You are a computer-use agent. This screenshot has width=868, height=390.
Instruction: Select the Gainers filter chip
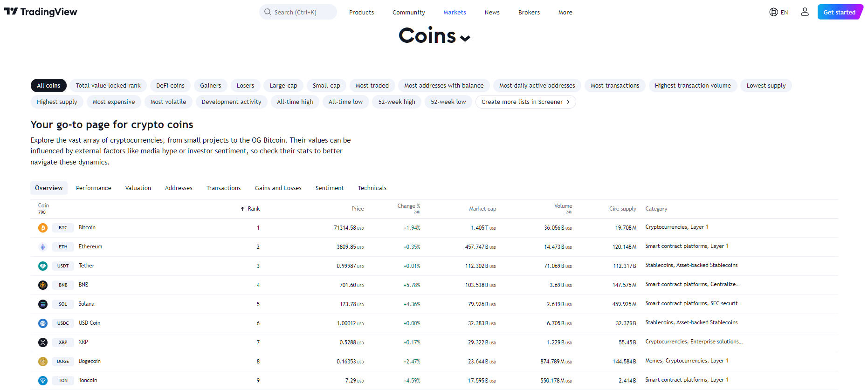211,86
